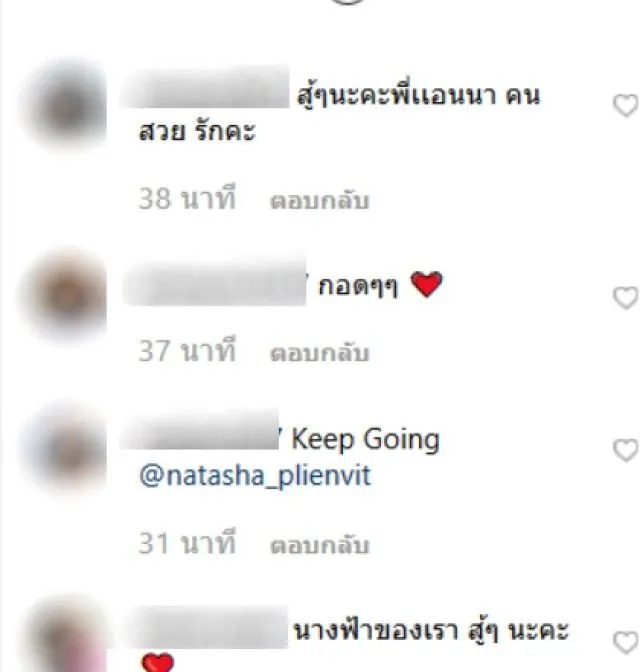Open the @natasha_plienvit mention link
This screenshot has height=672, width=640.
[x=255, y=477]
